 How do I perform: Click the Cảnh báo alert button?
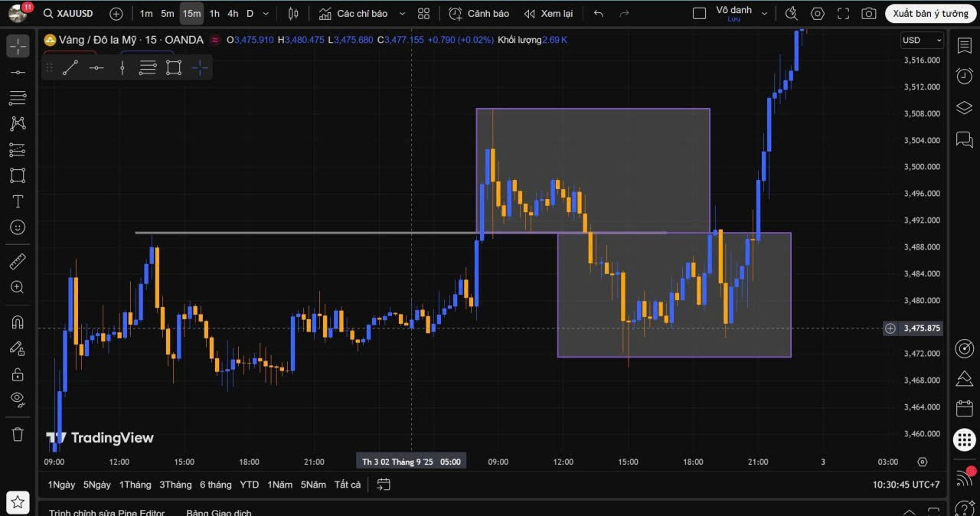tap(479, 14)
